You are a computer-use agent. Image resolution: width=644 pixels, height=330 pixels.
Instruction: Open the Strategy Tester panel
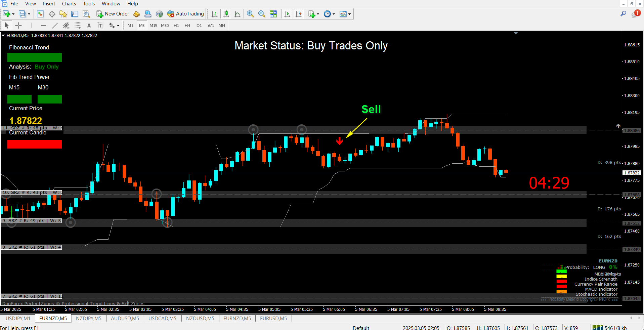coord(86,14)
